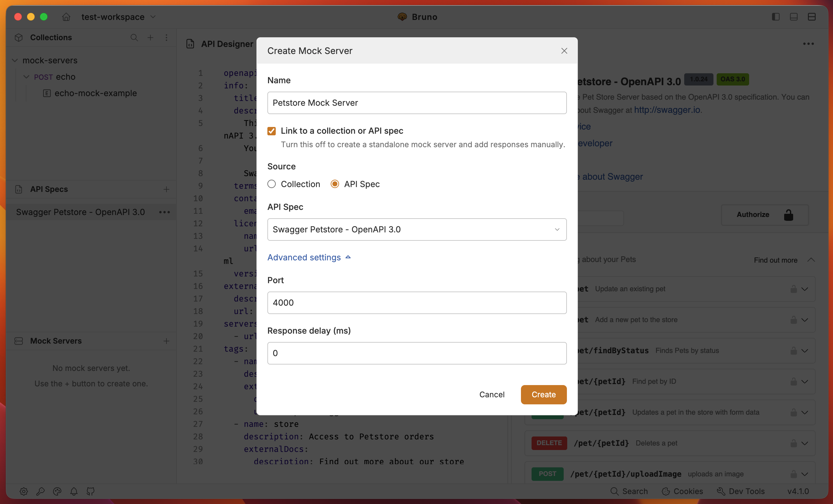Open Dev Tools in status bar
The height and width of the screenshot is (504, 833).
tap(741, 491)
